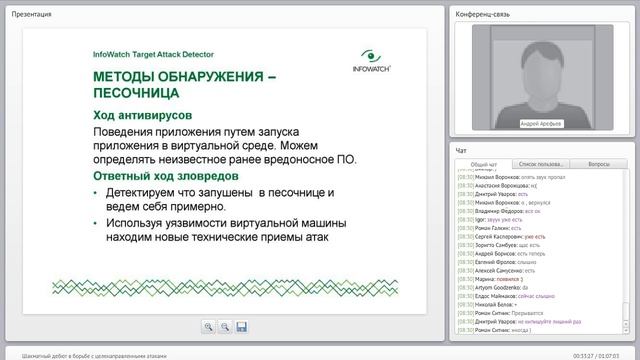
Task: Click bullet 'Детектируем что запушены в песочнице'
Action: (x=220, y=199)
